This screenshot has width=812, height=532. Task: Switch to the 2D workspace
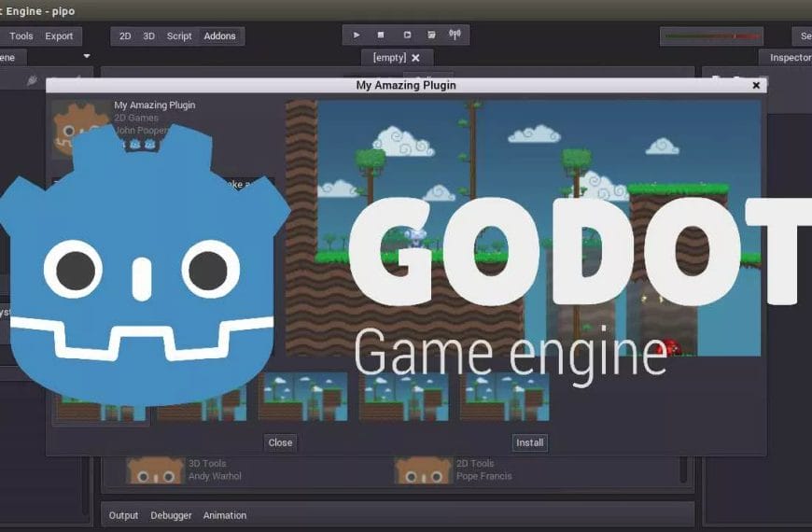[125, 35]
